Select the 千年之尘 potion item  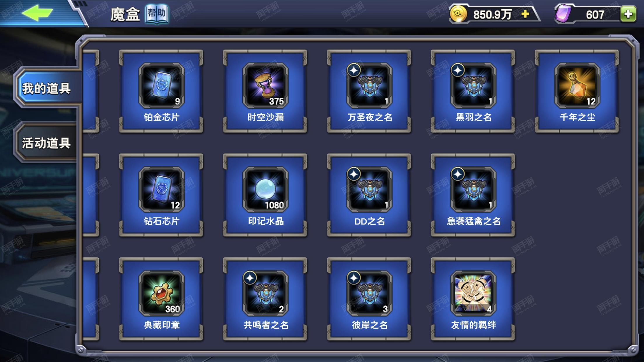pos(577,91)
